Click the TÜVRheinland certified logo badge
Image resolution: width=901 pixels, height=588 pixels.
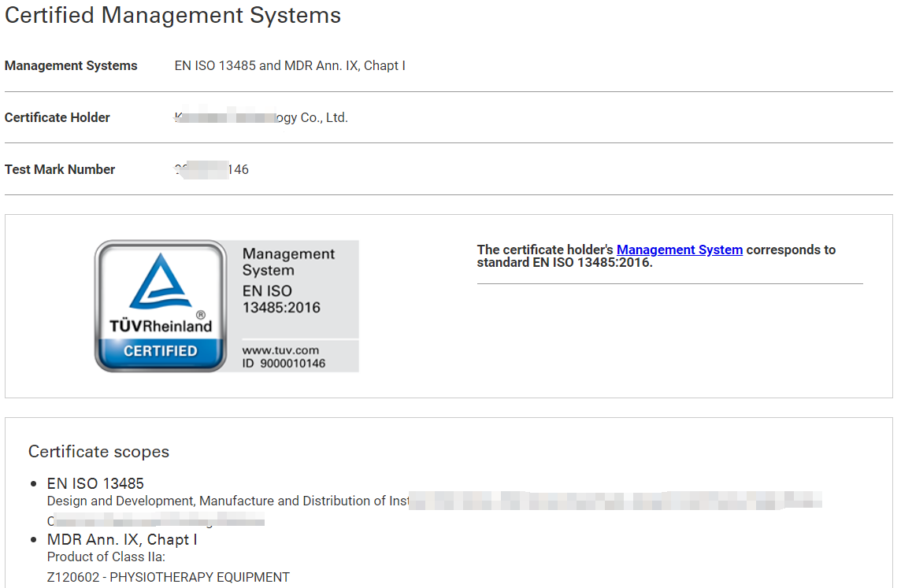[x=161, y=306]
